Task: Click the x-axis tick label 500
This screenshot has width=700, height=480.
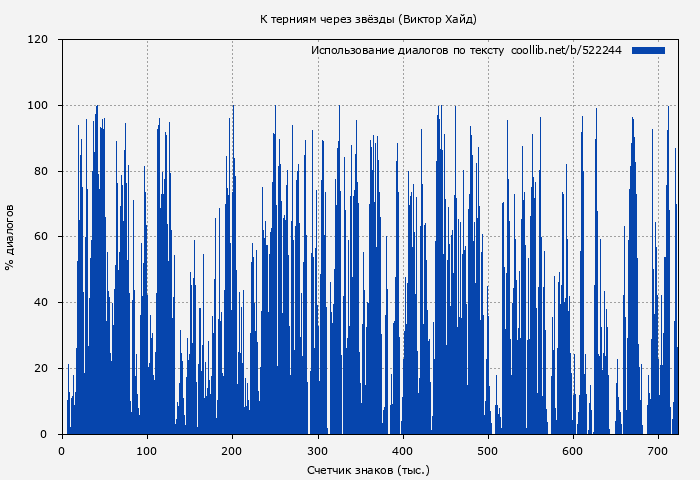Action: (x=487, y=450)
